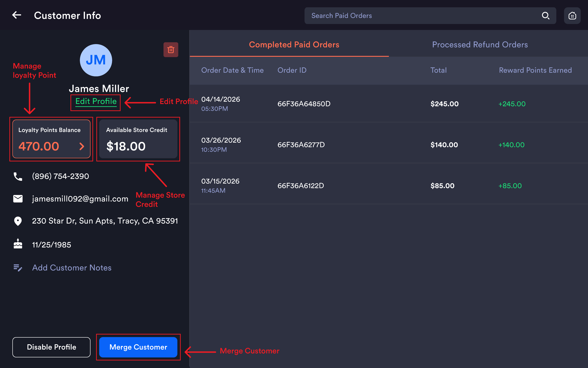Open the Edit Profile link
Image resolution: width=588 pixels, height=368 pixels.
(x=96, y=102)
